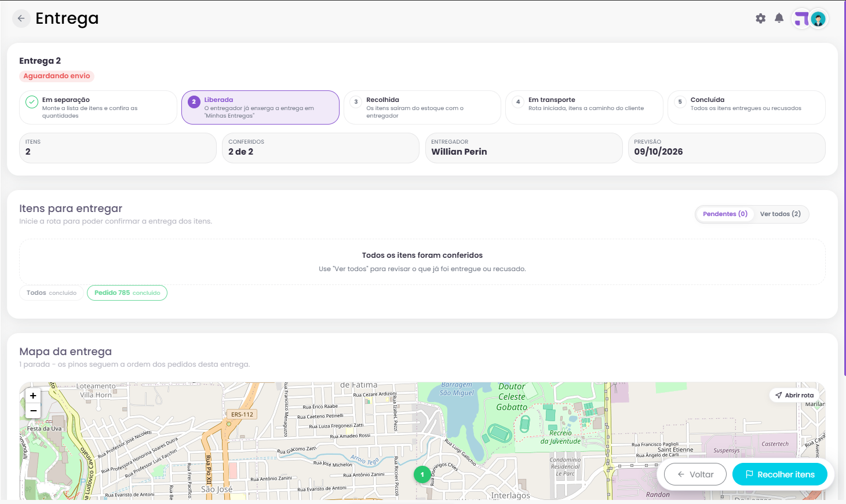Click the ITENS count card
Image resolution: width=846 pixels, height=504 pixels.
click(118, 148)
